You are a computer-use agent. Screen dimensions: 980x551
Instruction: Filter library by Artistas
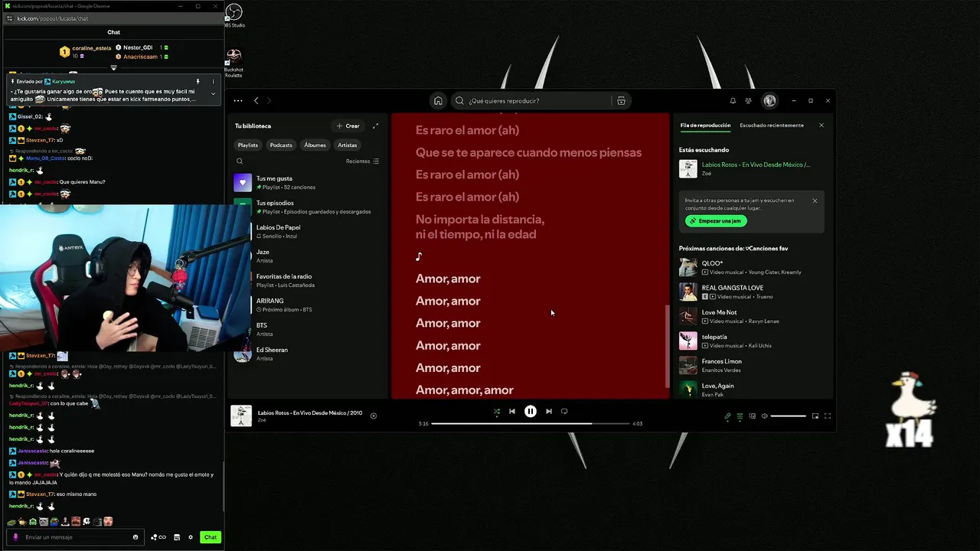[x=348, y=145]
